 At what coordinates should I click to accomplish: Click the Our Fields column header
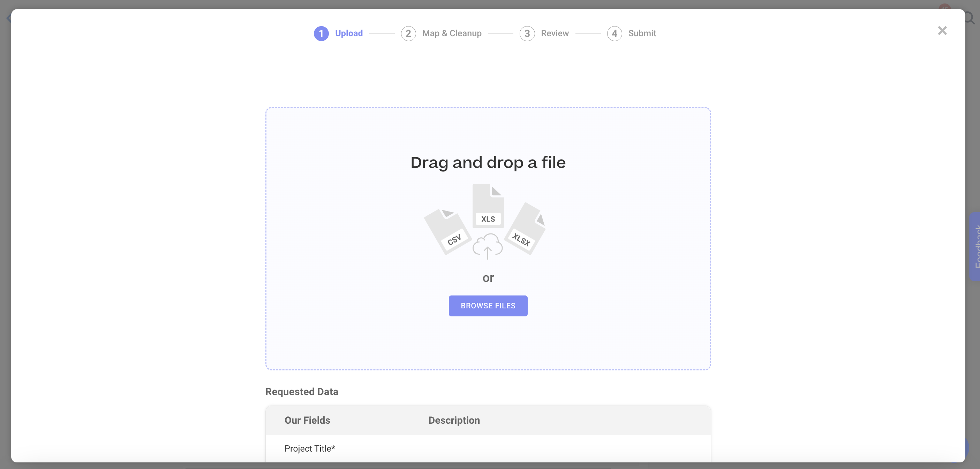pyautogui.click(x=307, y=420)
